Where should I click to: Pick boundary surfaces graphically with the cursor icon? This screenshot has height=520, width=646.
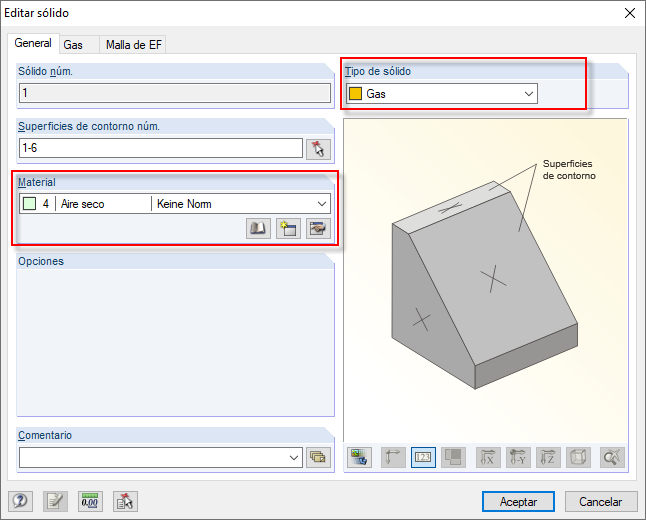coord(318,149)
